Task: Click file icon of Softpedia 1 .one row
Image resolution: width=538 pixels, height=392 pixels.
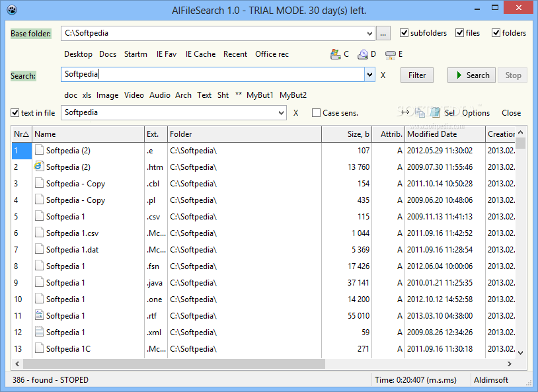Action: point(40,298)
